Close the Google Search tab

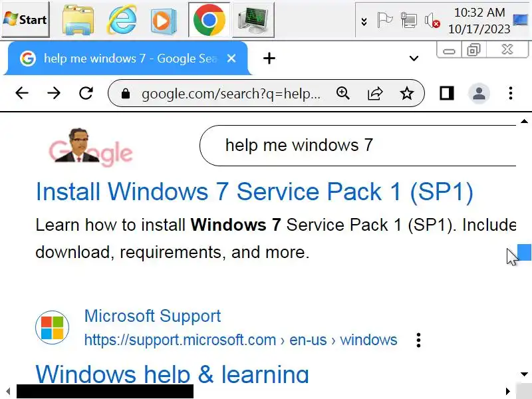click(x=231, y=59)
